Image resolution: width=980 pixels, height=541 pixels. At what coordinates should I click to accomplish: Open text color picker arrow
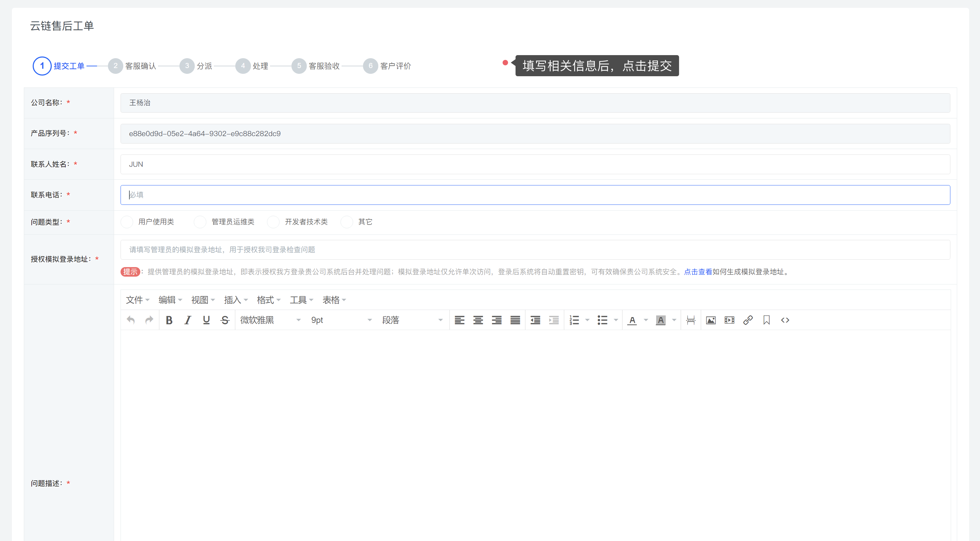(646, 320)
